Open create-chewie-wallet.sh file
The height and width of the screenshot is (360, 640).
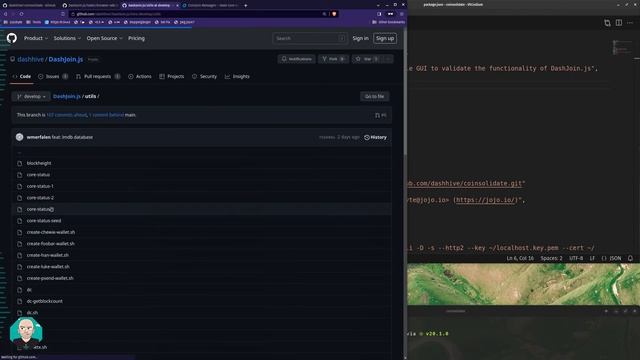[51, 232]
